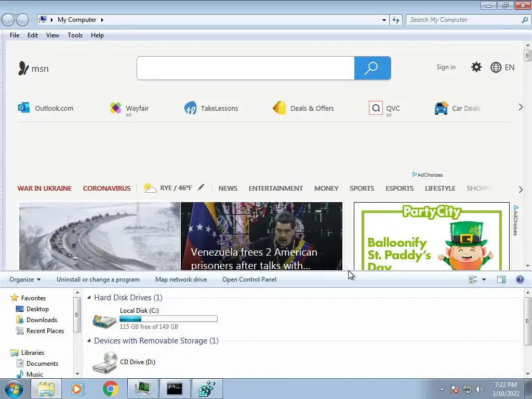This screenshot has height=399, width=532.
Task: Click the pencil edit weather location icon
Action: [x=201, y=187]
